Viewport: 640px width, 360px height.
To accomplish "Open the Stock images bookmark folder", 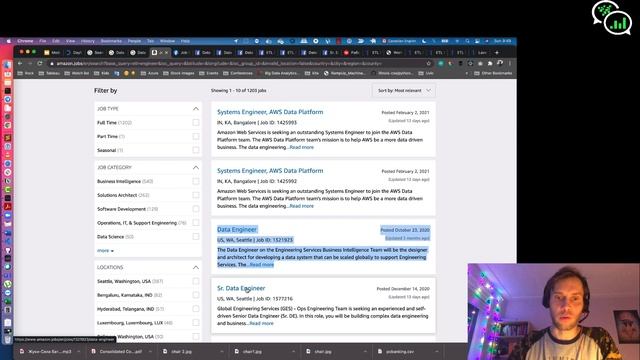I will pos(179,73).
